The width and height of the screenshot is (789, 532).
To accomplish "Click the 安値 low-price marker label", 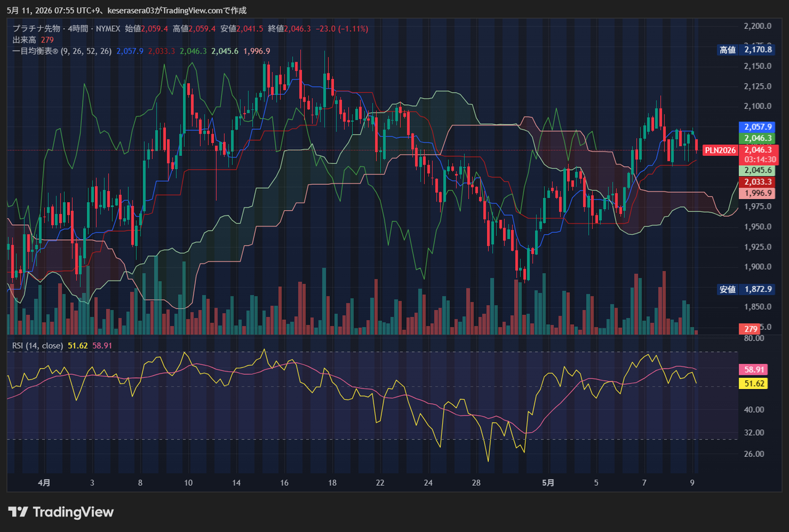I will (x=727, y=289).
